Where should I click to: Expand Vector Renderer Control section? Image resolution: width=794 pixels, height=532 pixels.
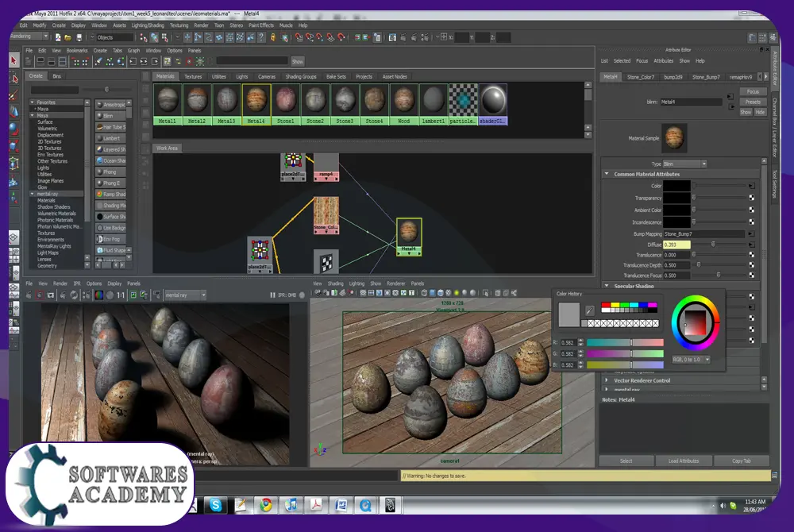[x=607, y=380]
